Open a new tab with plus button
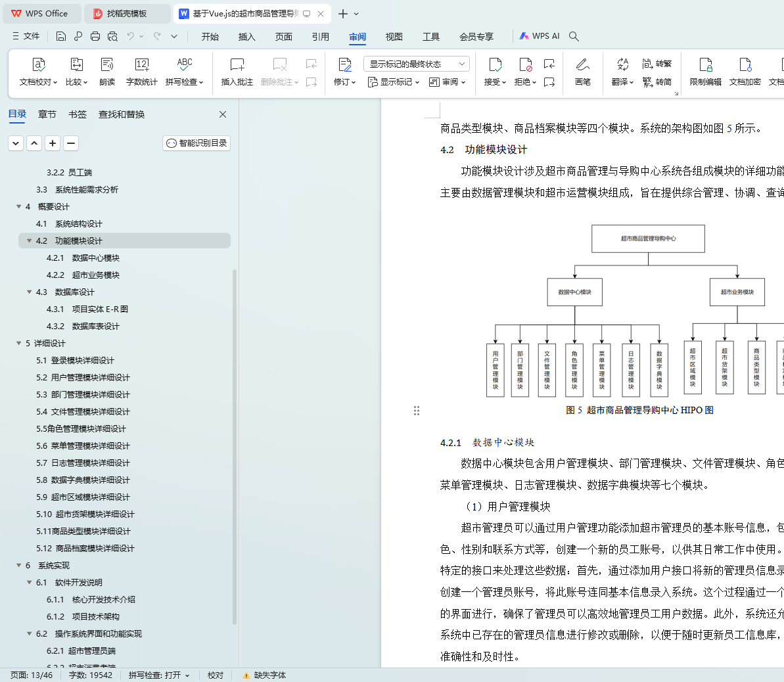 point(342,14)
